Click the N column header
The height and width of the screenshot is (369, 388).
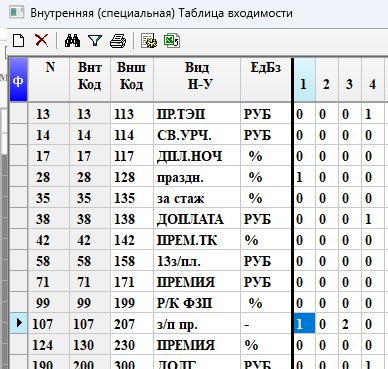click(x=49, y=80)
